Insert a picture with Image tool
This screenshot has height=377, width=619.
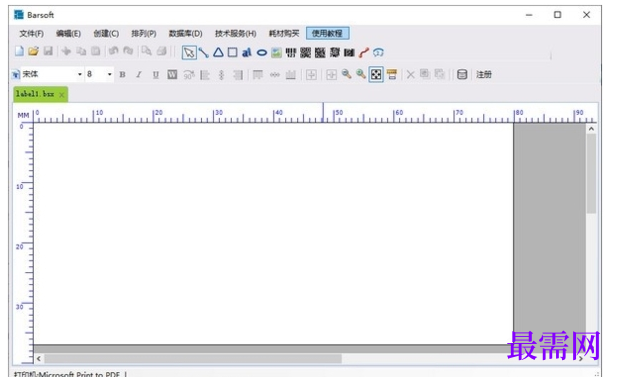tap(276, 53)
